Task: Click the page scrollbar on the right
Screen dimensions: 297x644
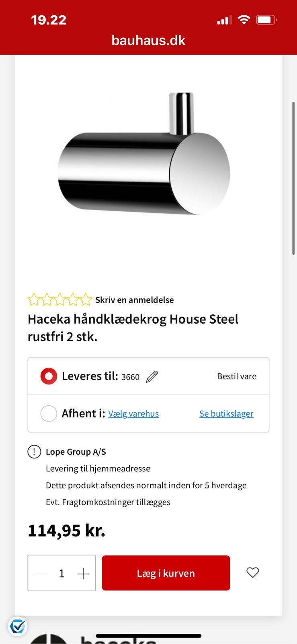Action: click(x=293, y=177)
